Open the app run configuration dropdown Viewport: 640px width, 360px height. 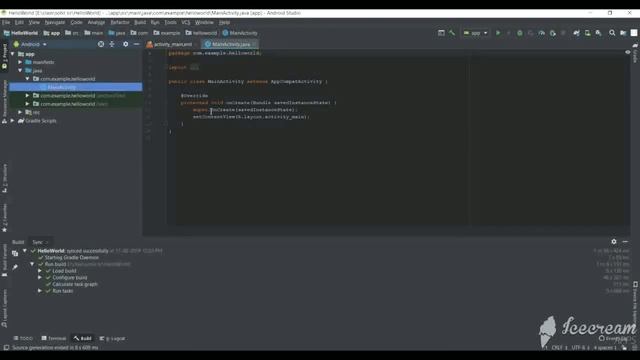[475, 33]
